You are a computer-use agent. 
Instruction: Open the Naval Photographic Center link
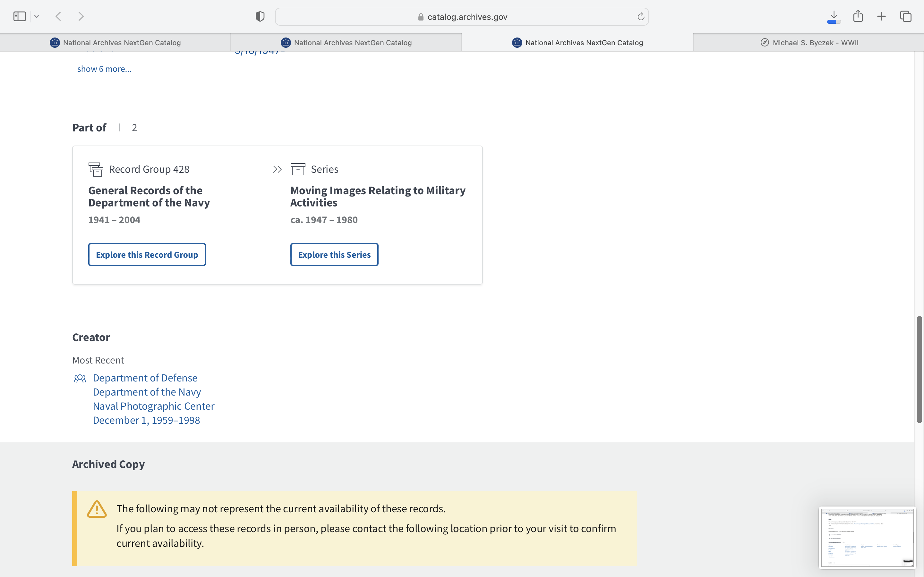pyautogui.click(x=153, y=406)
